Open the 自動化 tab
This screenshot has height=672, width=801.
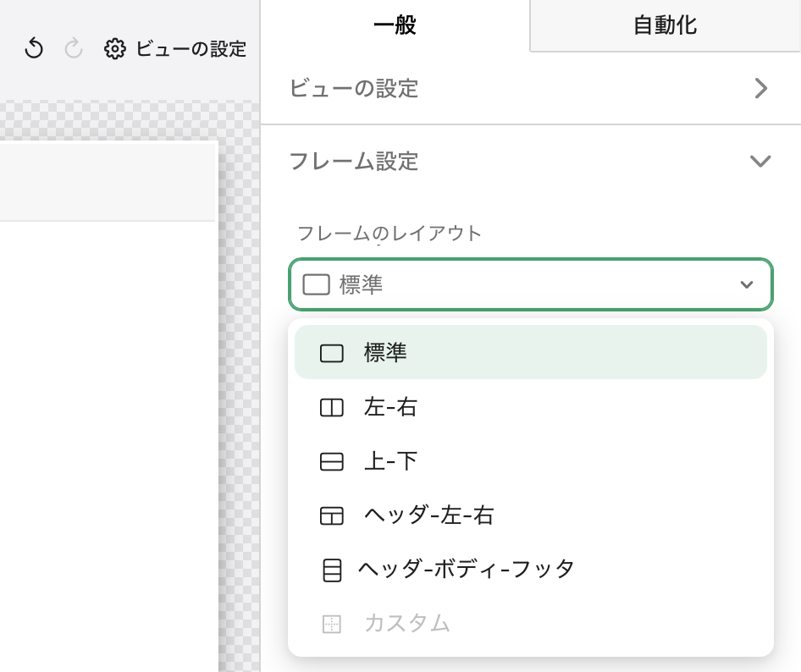click(x=665, y=25)
